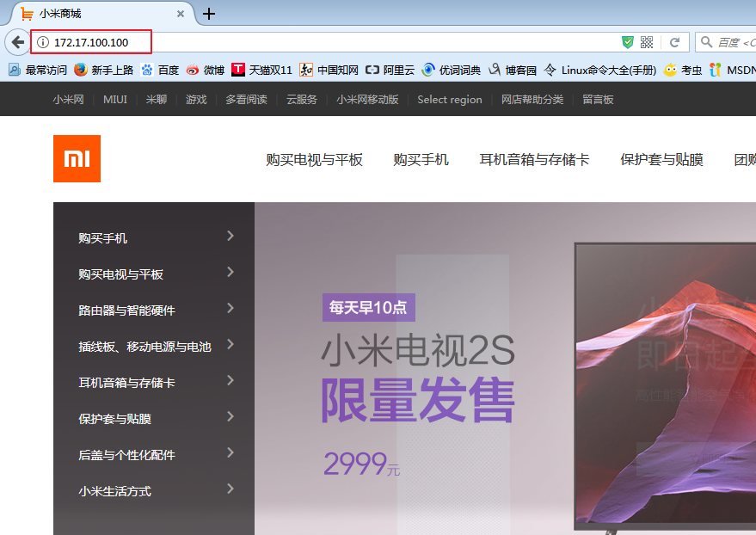This screenshot has width=756, height=535.
Task: Click the Select region link
Action: 449,99
